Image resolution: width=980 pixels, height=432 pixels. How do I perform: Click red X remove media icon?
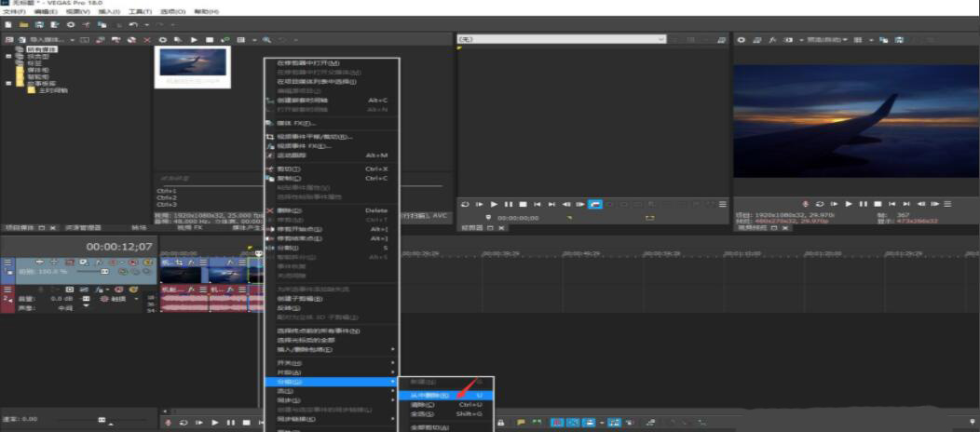147,40
